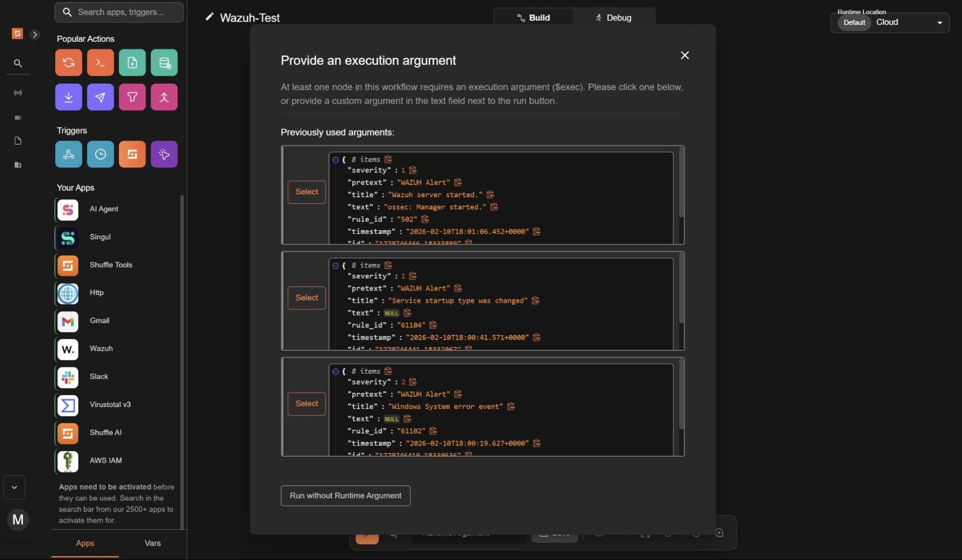Click the Virustotal v3 app icon
Viewport: 962px width, 560px height.
[x=68, y=405]
